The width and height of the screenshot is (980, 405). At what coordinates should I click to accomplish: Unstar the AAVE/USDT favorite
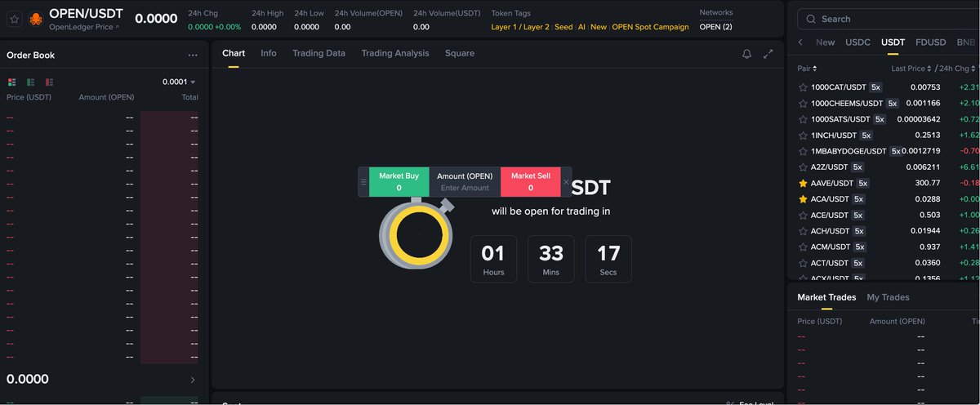[x=803, y=183]
